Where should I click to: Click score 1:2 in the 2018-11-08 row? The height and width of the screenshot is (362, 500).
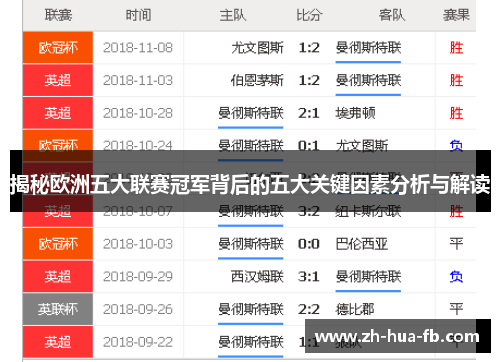tap(309, 48)
